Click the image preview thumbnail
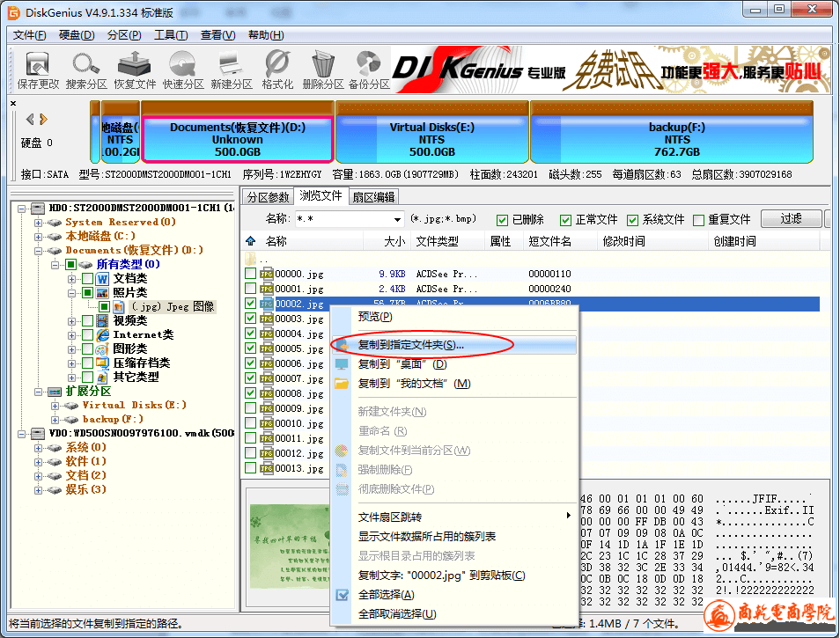The width and height of the screenshot is (840, 638). pyautogui.click(x=290, y=546)
